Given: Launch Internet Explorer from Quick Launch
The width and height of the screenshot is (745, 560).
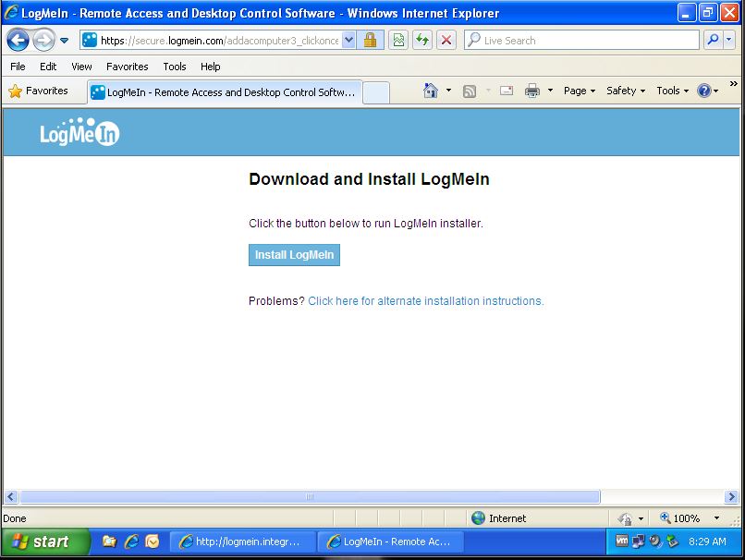Looking at the screenshot, I should click(x=131, y=542).
